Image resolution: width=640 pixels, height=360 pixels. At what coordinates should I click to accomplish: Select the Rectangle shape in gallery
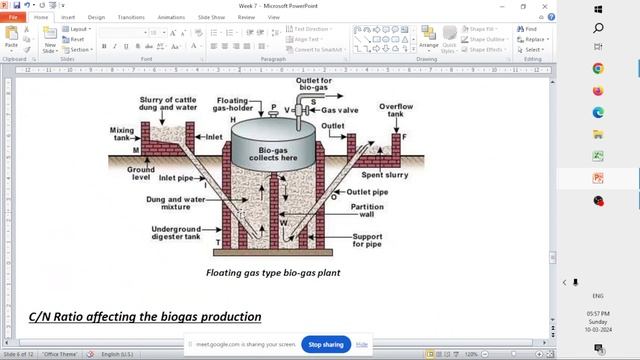tap(376, 40)
